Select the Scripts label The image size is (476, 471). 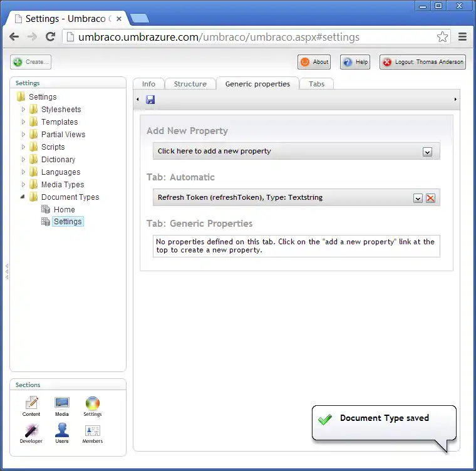[53, 147]
